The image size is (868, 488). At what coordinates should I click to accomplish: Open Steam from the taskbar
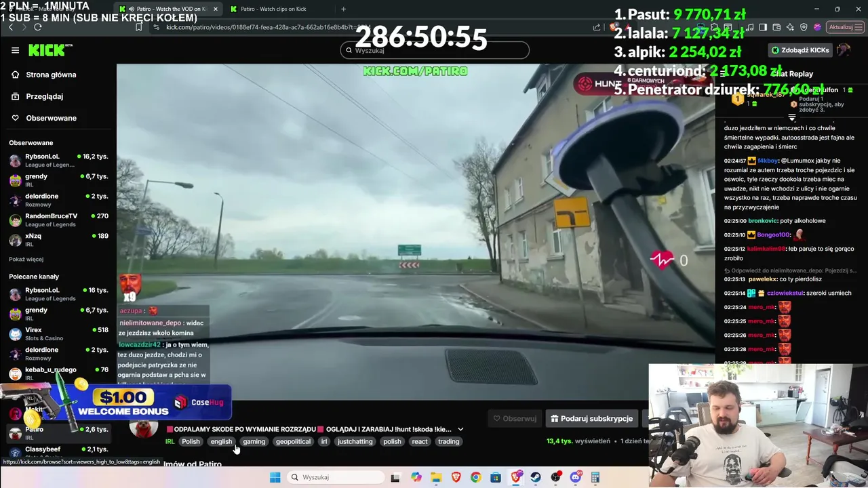tap(536, 477)
